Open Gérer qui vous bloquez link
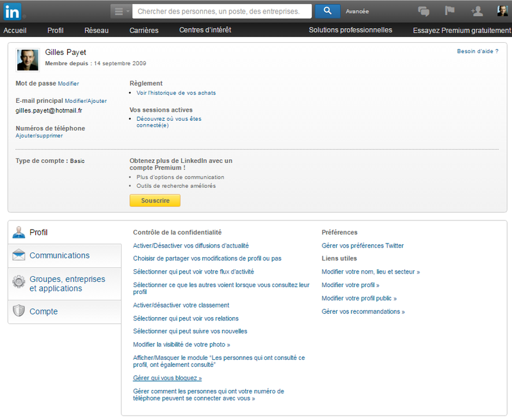 pos(167,378)
